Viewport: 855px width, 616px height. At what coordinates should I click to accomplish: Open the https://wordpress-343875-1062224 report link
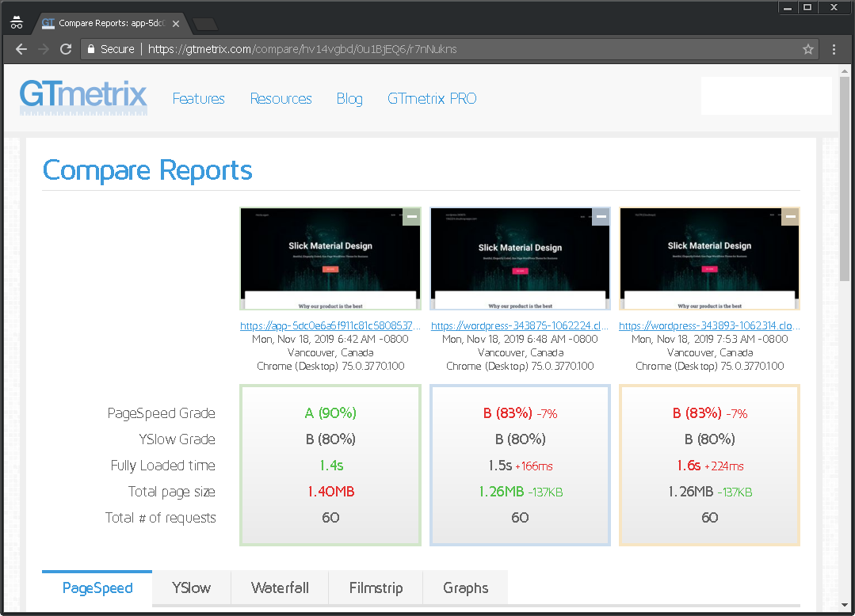tap(520, 325)
